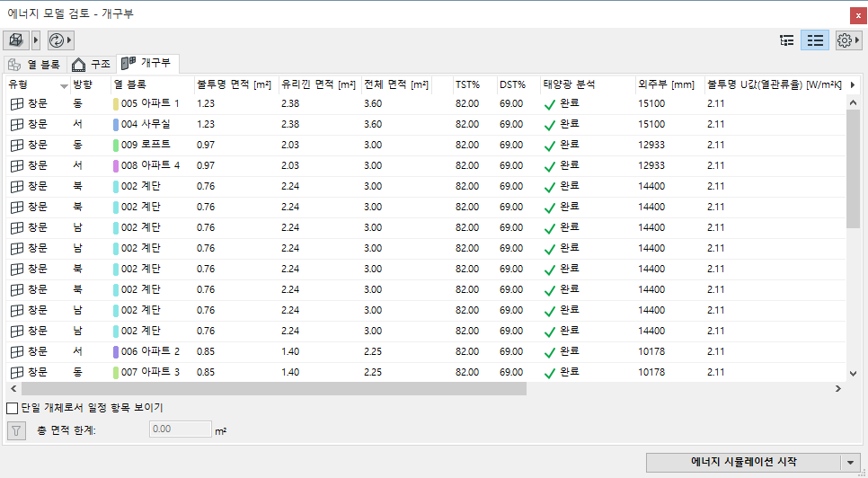
Task: Click checkmark in 005 아파트 1 row
Action: coord(549,104)
